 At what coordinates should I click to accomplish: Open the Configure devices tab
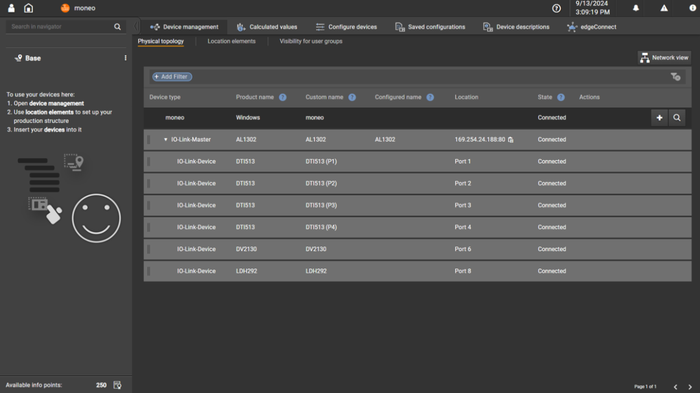tap(346, 27)
